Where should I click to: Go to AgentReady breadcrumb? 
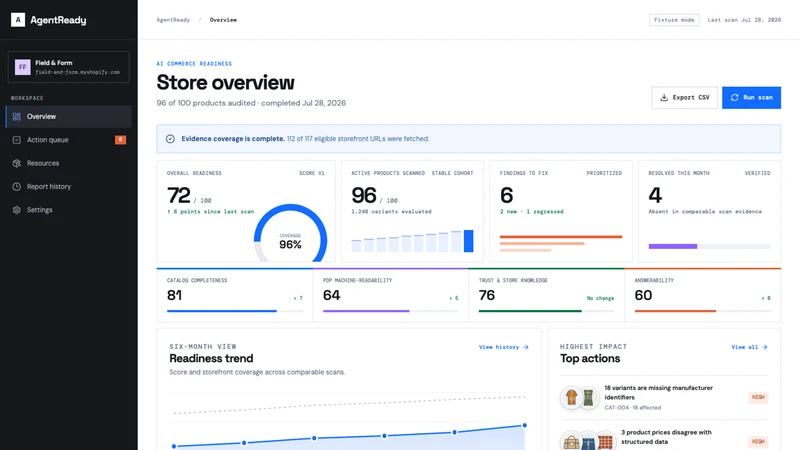(x=173, y=20)
